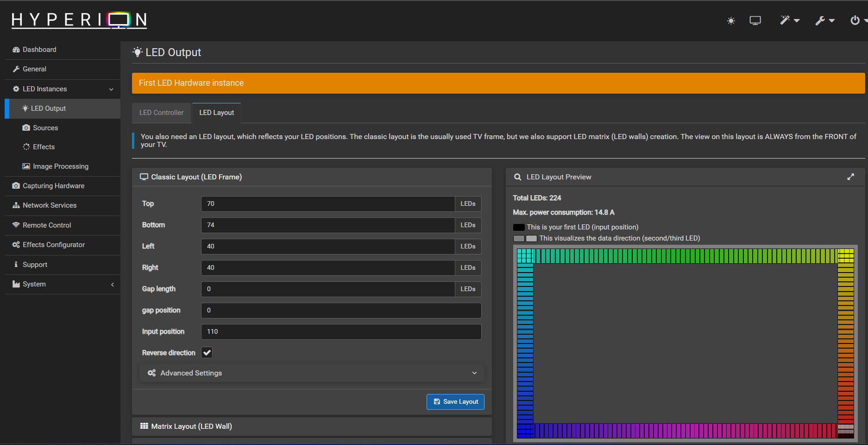
Task: Open the wrench settings-level dropdown
Action: (x=825, y=20)
